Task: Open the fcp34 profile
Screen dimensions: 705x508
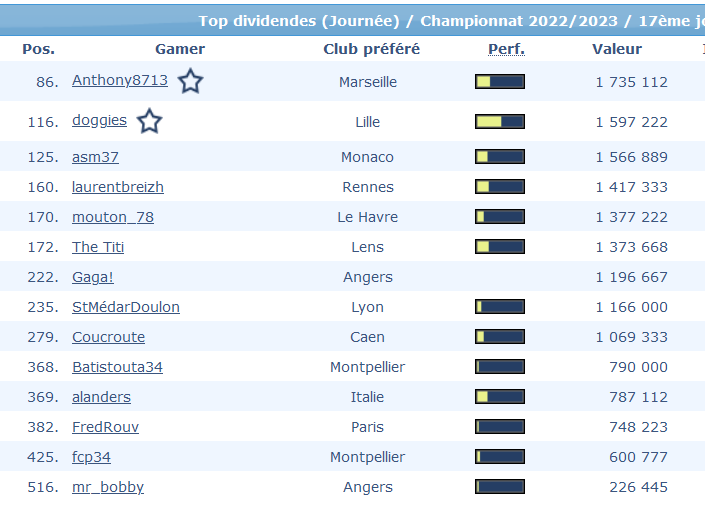Action: 91,457
